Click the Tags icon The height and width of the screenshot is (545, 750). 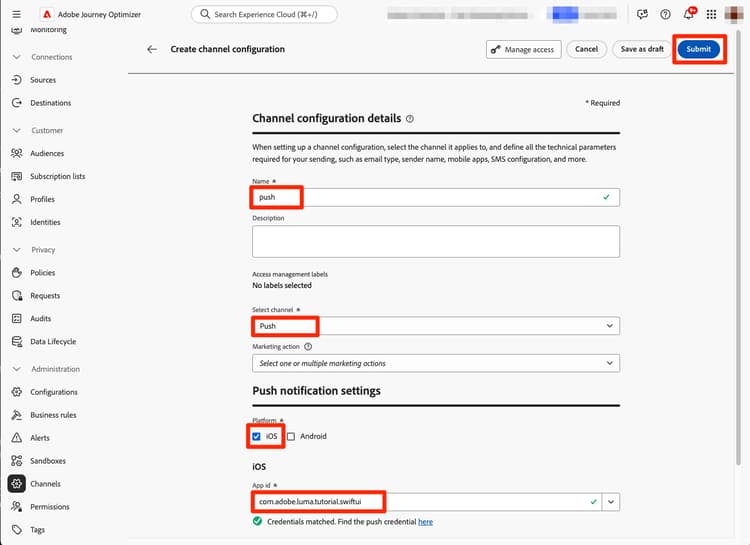coord(17,530)
